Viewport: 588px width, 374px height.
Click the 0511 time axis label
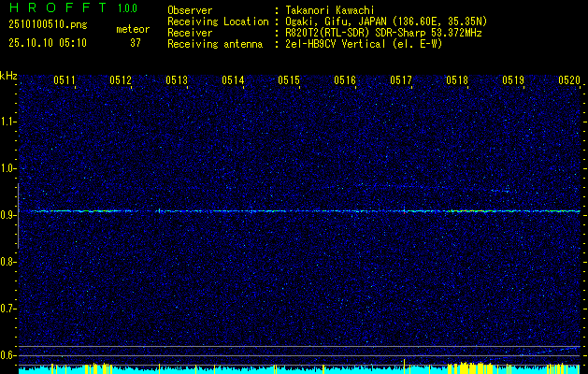(65, 80)
